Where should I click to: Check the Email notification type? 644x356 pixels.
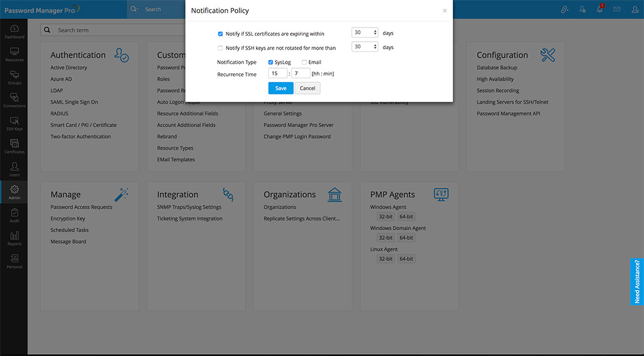click(305, 63)
